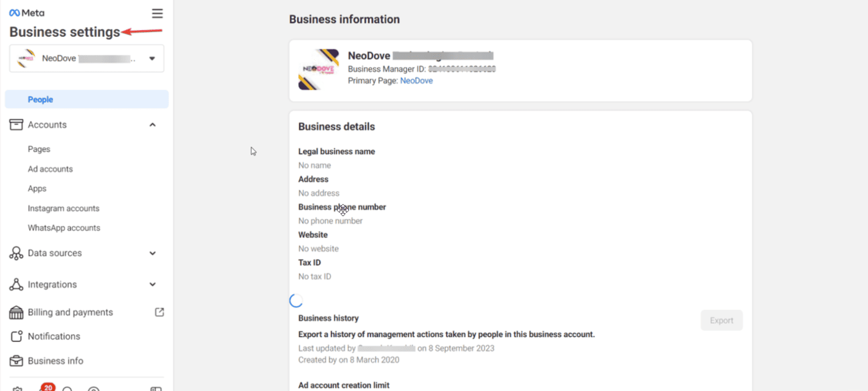The width and height of the screenshot is (868, 391).
Task: Click the Billing and payments bank icon
Action: click(x=16, y=312)
